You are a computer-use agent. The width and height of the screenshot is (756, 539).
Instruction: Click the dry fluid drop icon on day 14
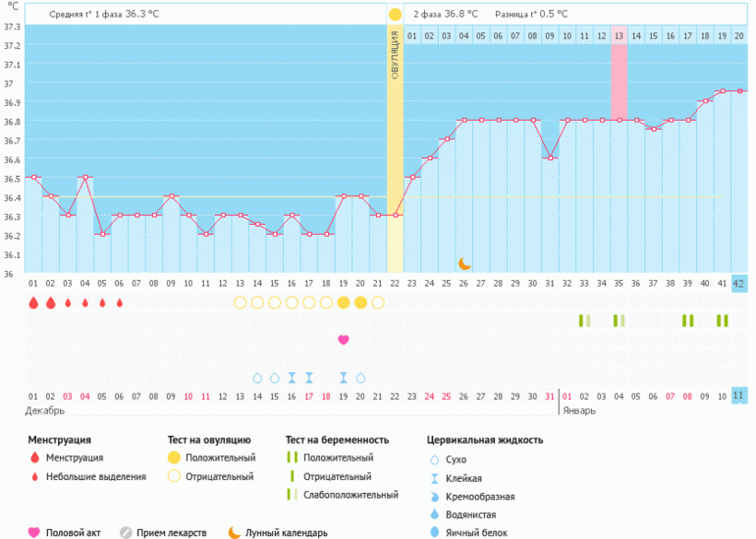pos(257,377)
